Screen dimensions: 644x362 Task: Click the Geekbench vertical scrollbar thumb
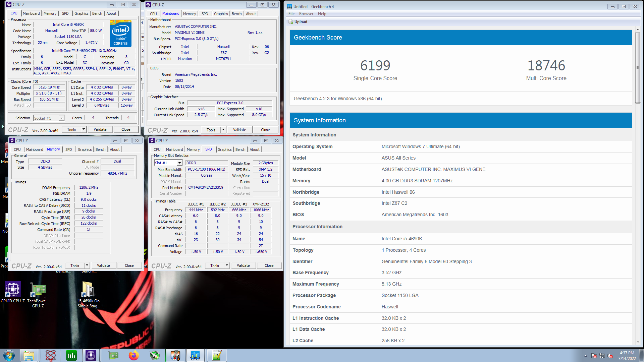point(638,68)
